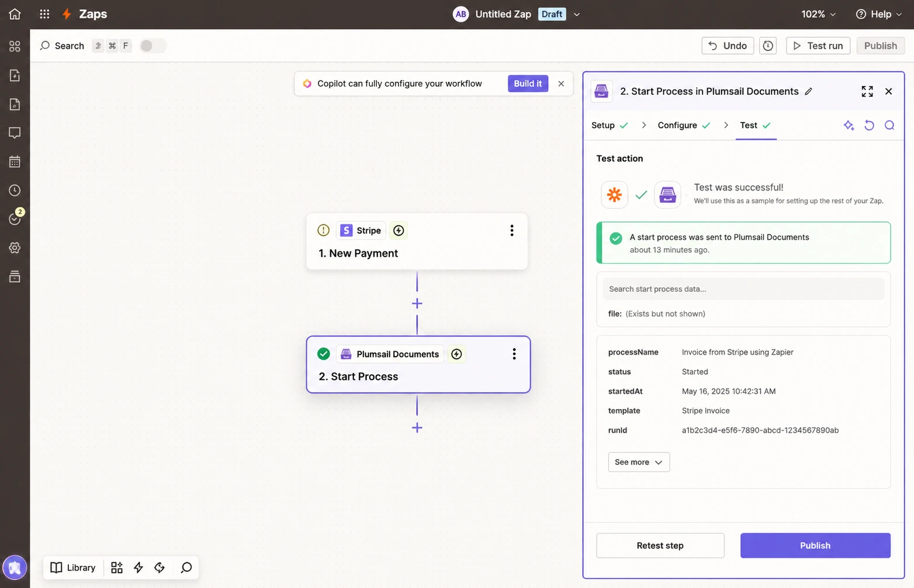Viewport: 914px width, 588px height.
Task: Open the sidebar document page icon
Action: [x=15, y=104]
